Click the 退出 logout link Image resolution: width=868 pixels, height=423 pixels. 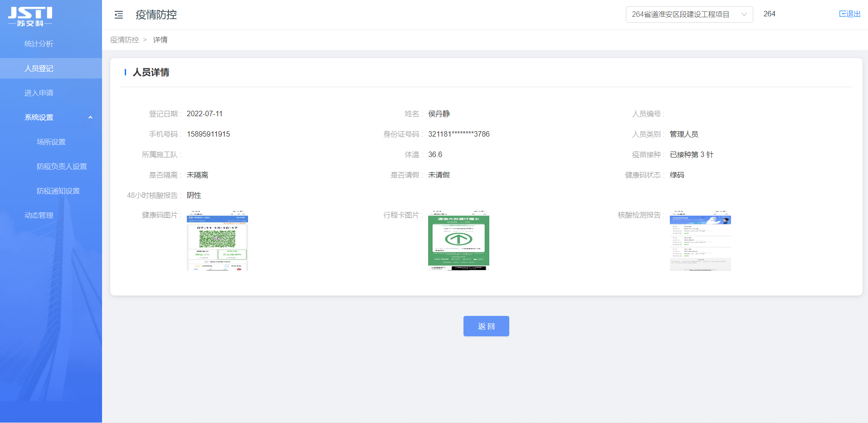coord(849,14)
